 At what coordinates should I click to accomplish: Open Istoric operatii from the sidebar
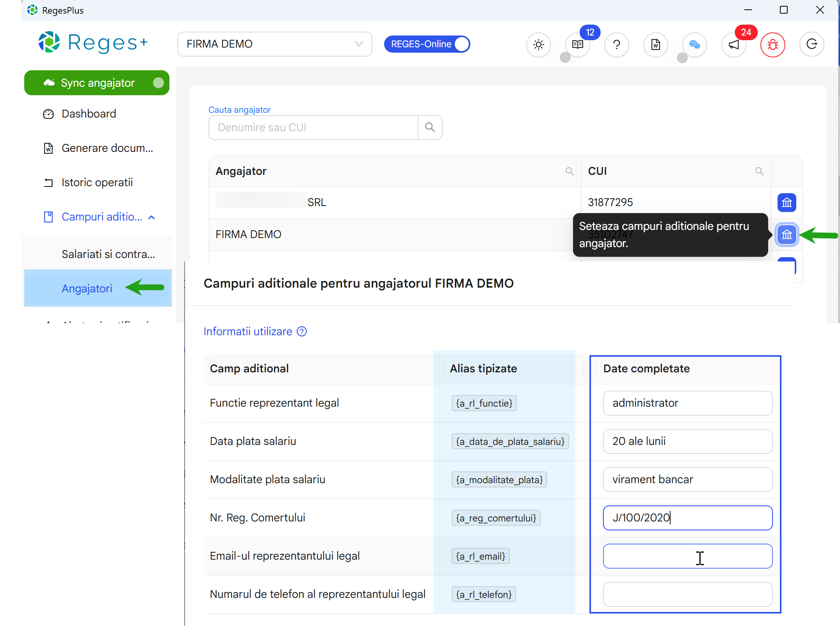(97, 182)
